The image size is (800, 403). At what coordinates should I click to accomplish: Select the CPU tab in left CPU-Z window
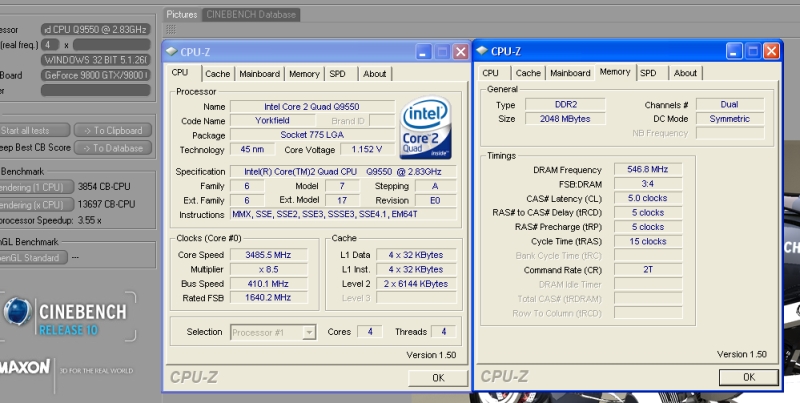(x=180, y=72)
